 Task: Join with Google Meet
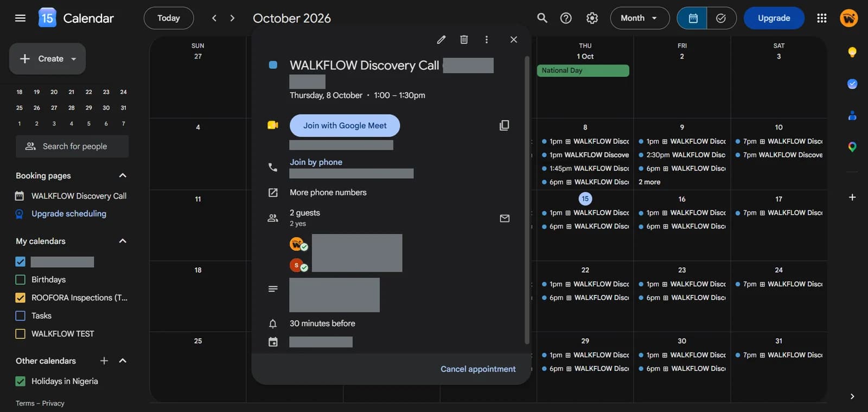(344, 125)
